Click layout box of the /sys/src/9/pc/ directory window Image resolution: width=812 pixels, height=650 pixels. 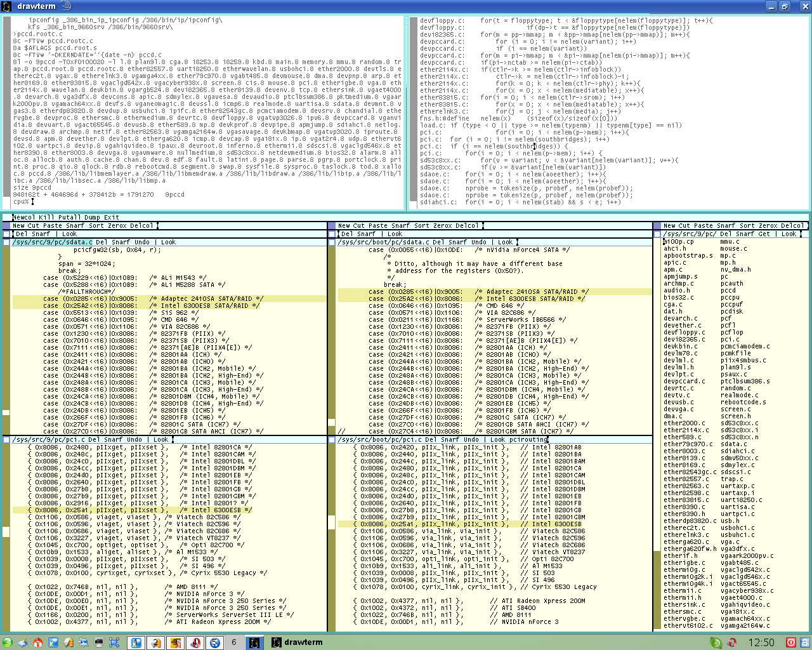click(x=657, y=234)
